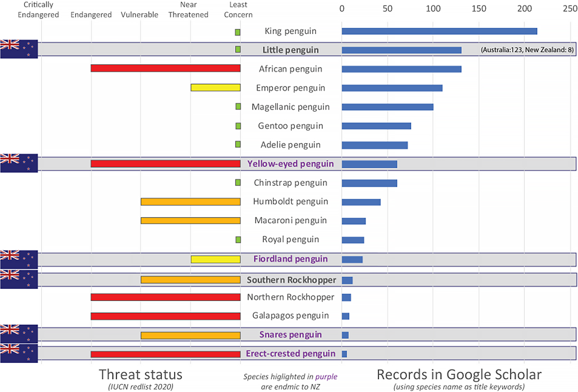Click the '(using species name as title keywords)' note
The height and width of the screenshot is (392, 578).
click(459, 387)
